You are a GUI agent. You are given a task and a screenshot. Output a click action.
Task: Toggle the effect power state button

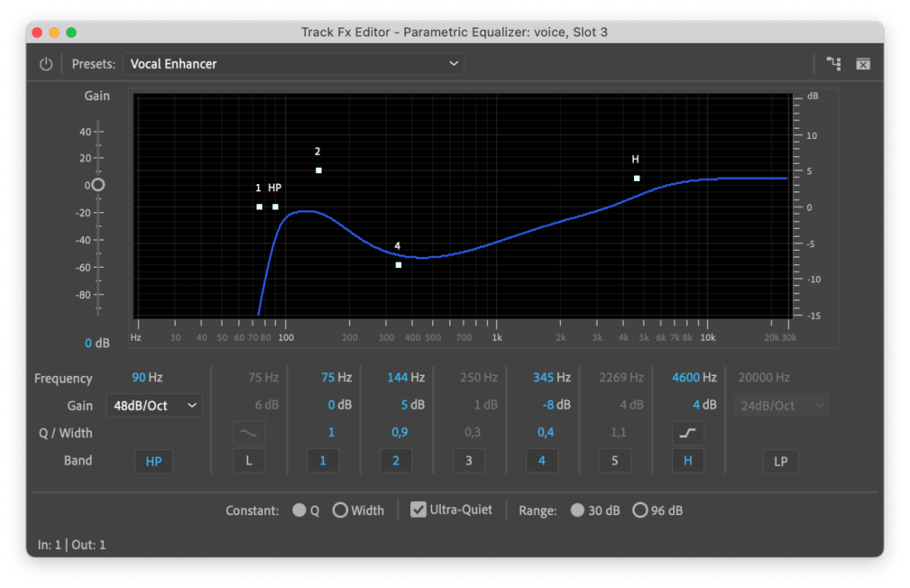coord(46,64)
